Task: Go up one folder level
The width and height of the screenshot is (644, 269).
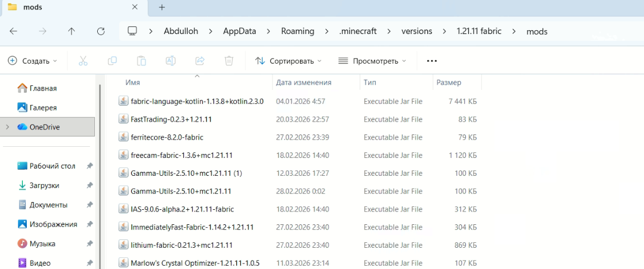Action: coord(71,31)
